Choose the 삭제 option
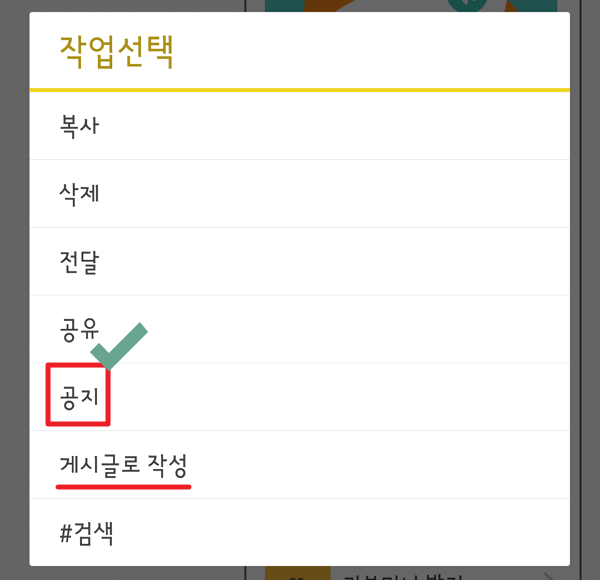The image size is (600, 580). click(x=299, y=194)
